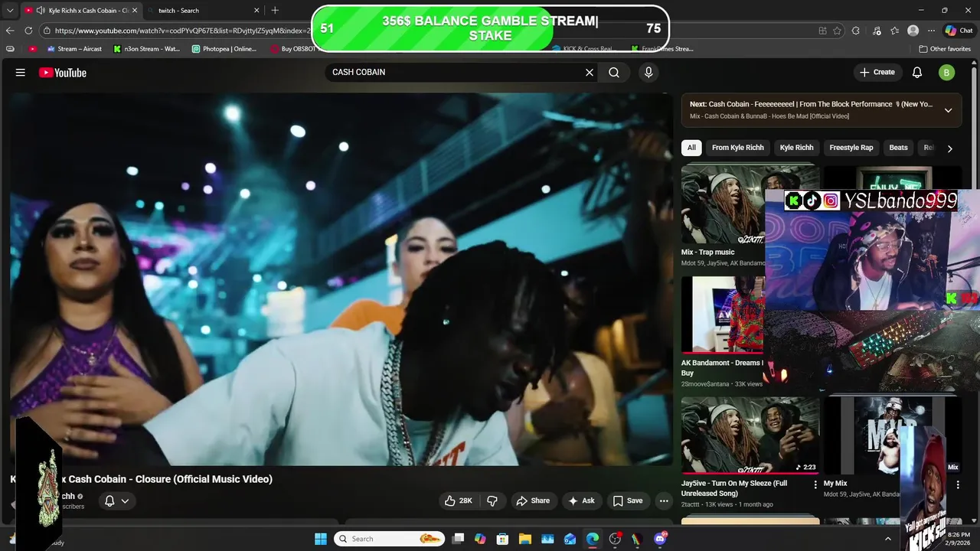The image size is (980, 551).
Task: Show hidden system tray icons
Action: click(888, 539)
